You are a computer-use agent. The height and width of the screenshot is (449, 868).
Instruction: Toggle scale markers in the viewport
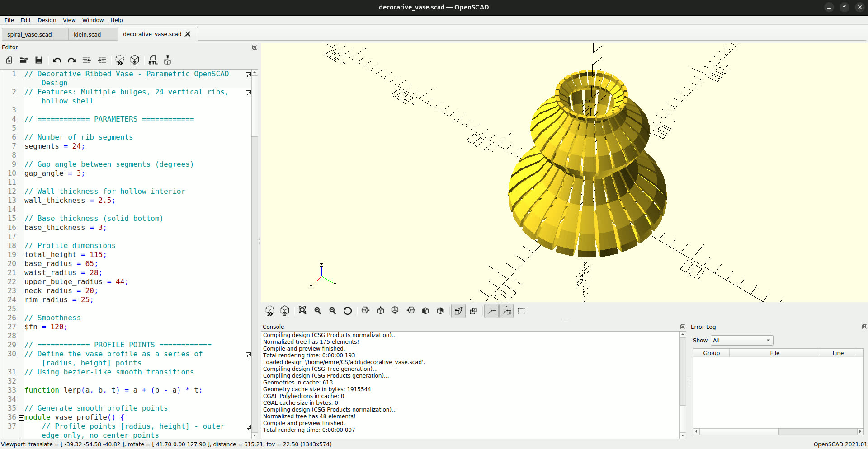506,311
